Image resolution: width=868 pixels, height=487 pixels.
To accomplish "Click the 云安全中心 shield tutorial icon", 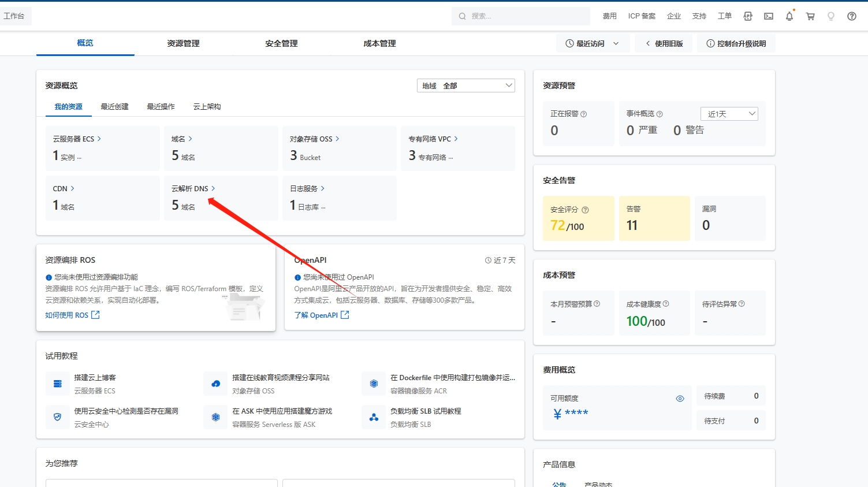I will [x=58, y=417].
